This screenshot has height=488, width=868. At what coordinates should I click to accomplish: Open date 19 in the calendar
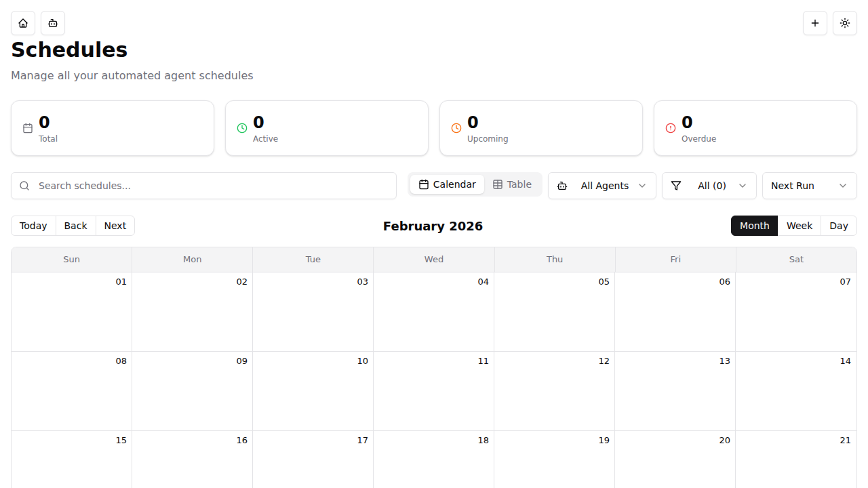(x=604, y=440)
